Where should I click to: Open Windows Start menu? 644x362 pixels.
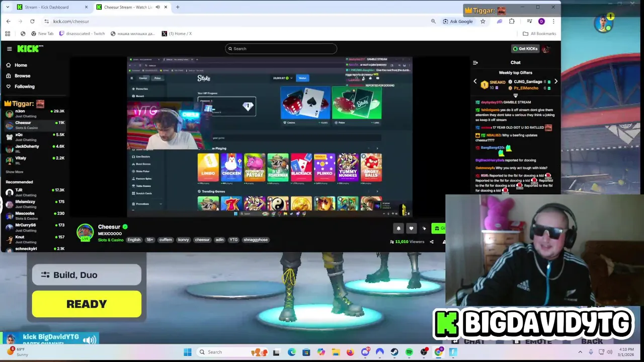point(187,352)
